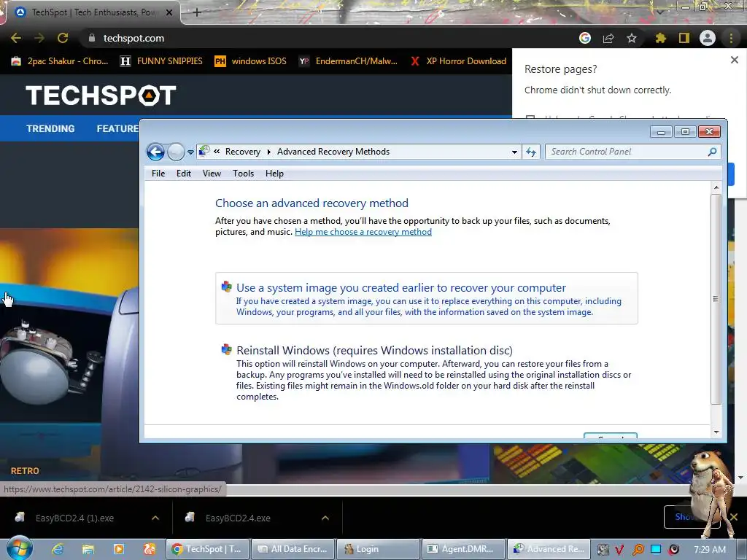This screenshot has height=560, width=747.
Task: Open the Chrome extensions puzzle icon
Action: point(661,38)
